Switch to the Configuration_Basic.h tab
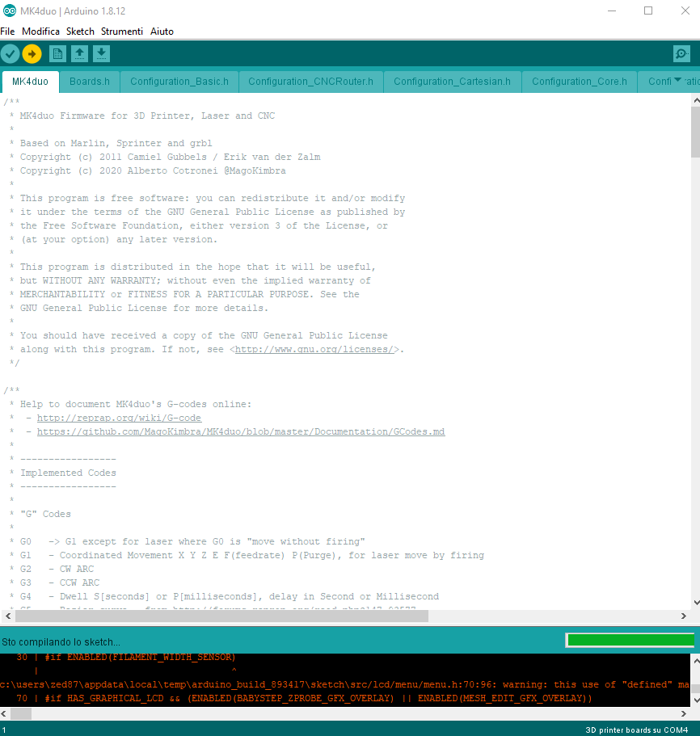 point(179,82)
